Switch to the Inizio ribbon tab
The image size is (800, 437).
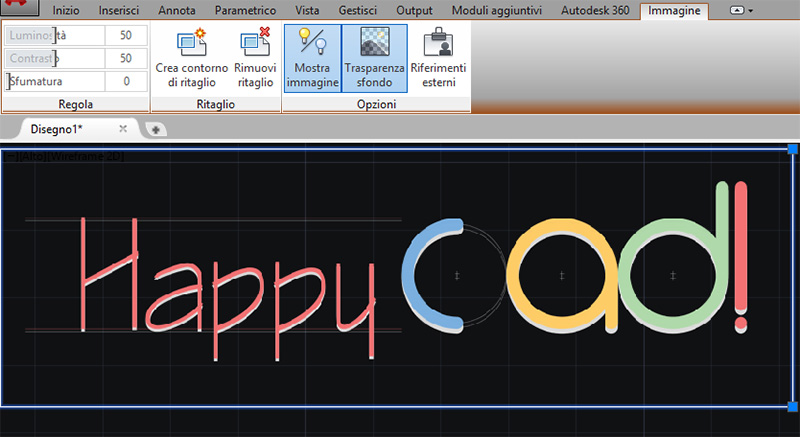pos(66,10)
